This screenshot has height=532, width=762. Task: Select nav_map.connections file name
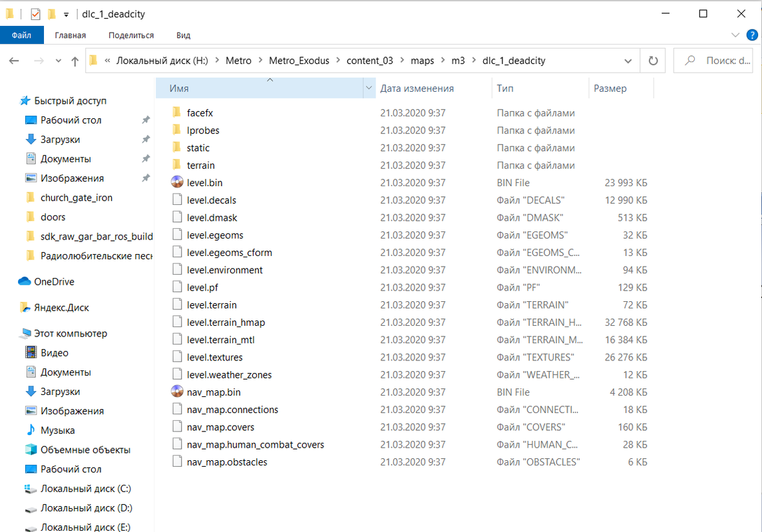(232, 410)
